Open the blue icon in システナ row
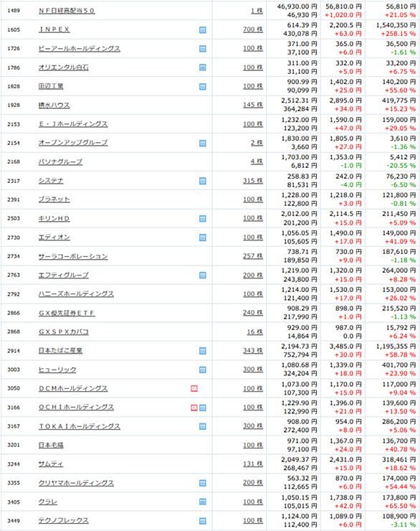 (x=203, y=181)
